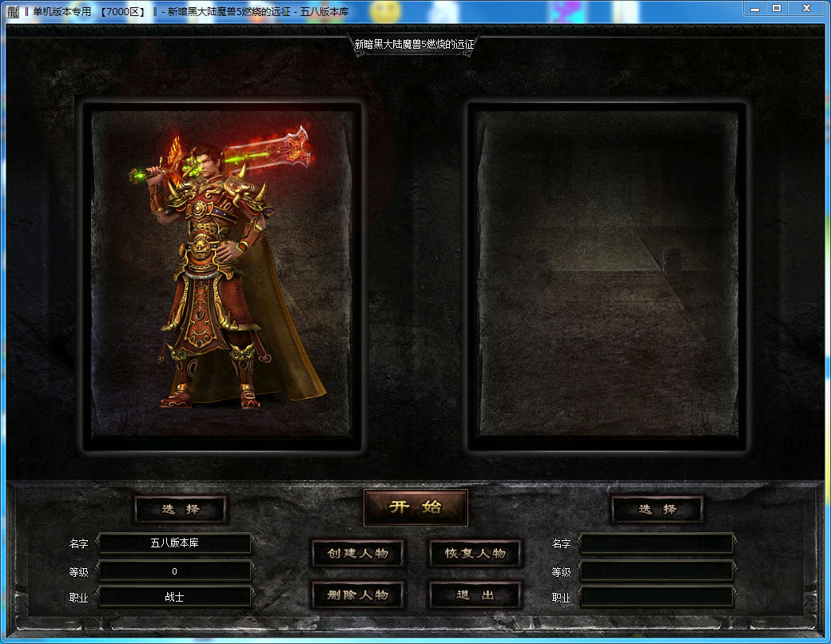The width and height of the screenshot is (831, 644).
Task: Click the left 名字 field showing 五八版本库
Action: pos(174,543)
